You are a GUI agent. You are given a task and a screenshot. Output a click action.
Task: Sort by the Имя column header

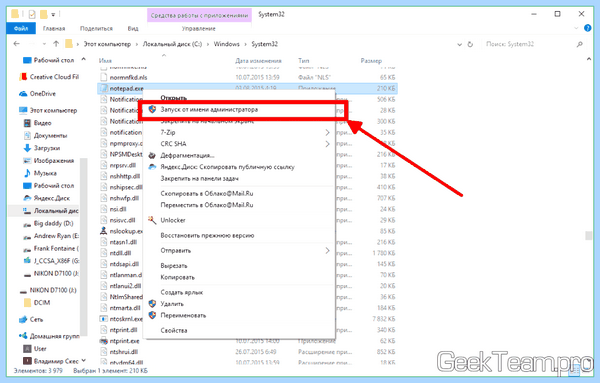click(105, 60)
